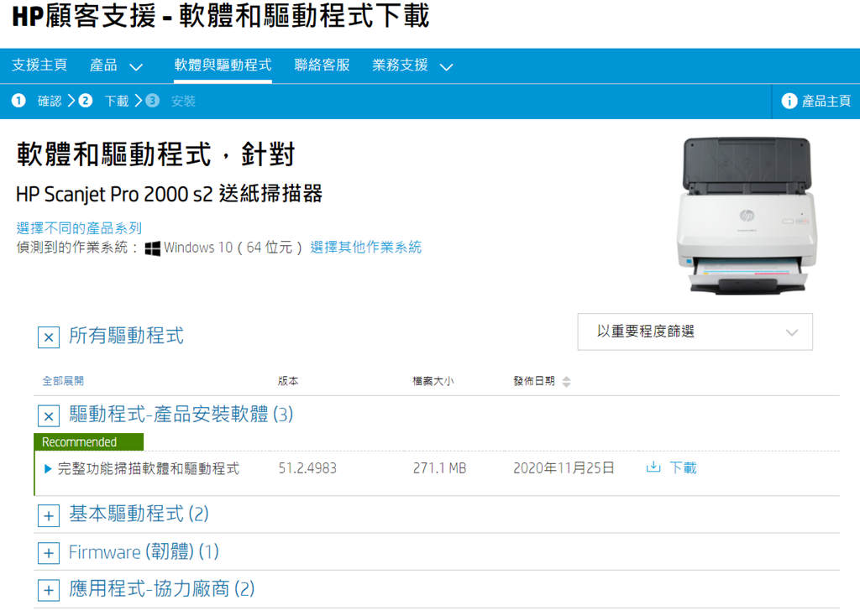Click step 1 confirm circle icon
The width and height of the screenshot is (860, 616).
point(18,101)
